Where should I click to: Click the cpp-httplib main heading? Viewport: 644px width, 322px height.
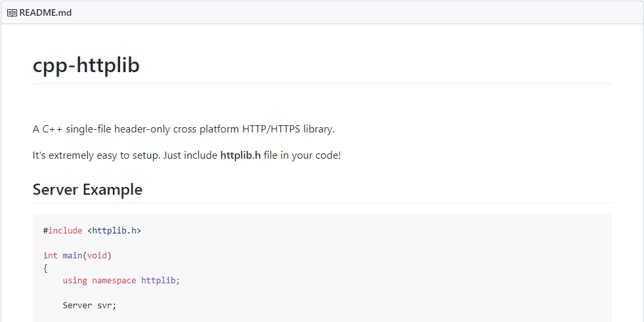tap(86, 65)
